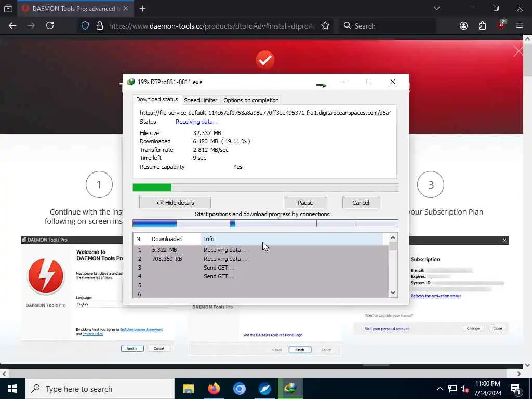Click the IDM icon in download dialog title
This screenshot has height=399, width=532.
click(130, 82)
